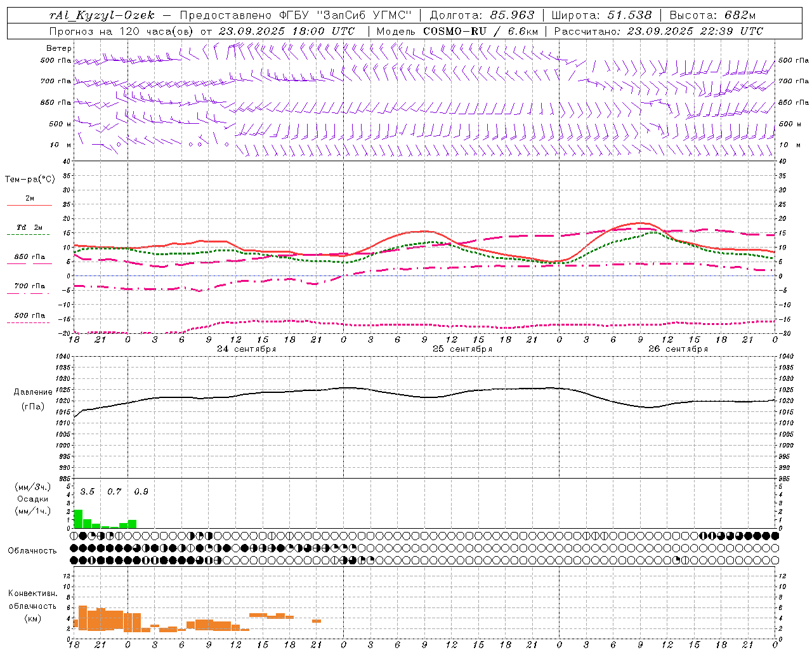Screen dimensions: 812x650
Task: Click the "700 гПа" temperature legend entry
Action: [x=29, y=286]
